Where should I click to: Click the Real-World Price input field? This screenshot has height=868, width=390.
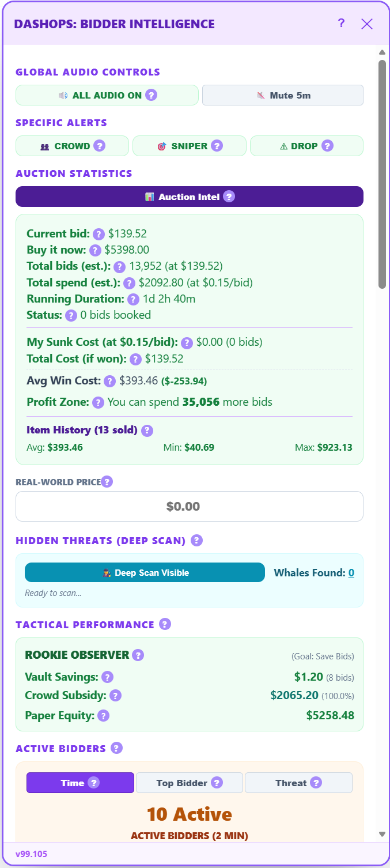coord(189,507)
